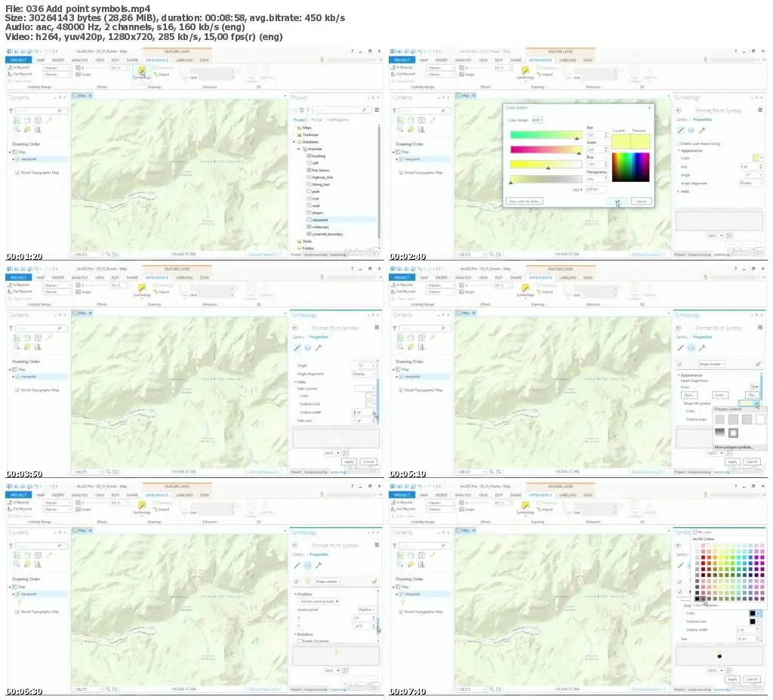Toggle World Topographic Map checkbox in 00:01:20 frame
The image size is (773, 700).
click(17, 173)
